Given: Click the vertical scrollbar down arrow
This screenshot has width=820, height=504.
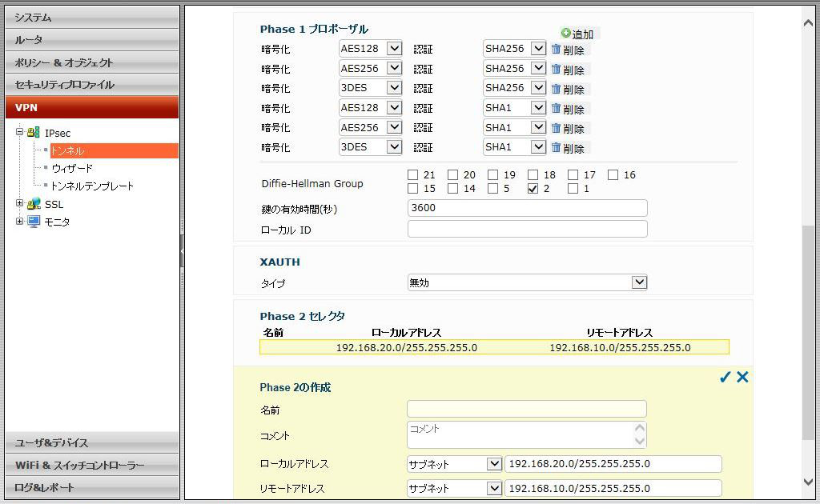Looking at the screenshot, I should [808, 482].
